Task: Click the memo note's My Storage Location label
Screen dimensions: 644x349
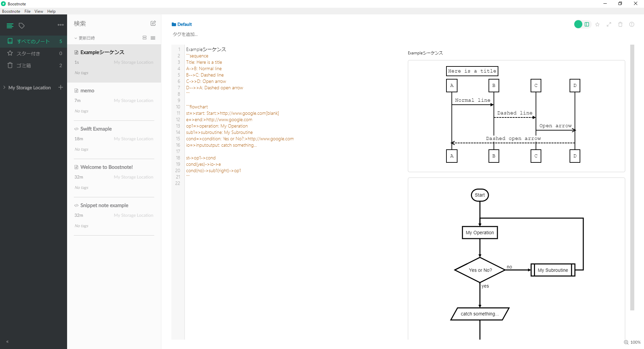Action: [x=133, y=100]
